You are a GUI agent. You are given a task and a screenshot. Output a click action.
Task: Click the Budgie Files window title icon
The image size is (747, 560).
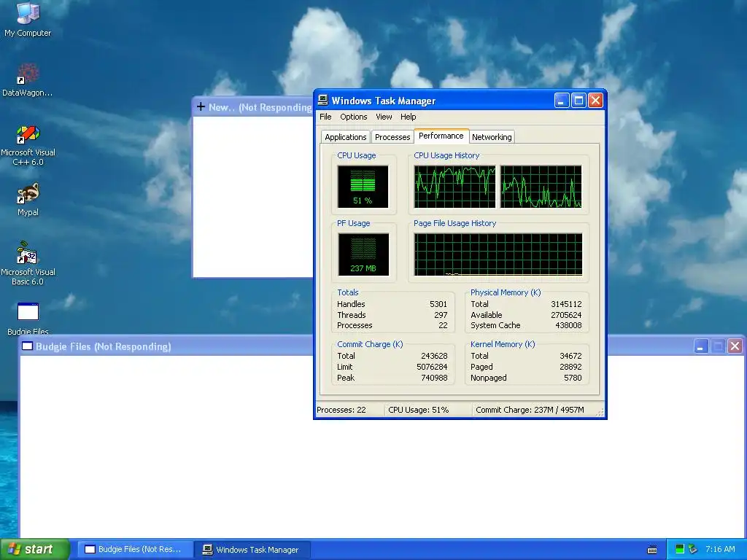27,346
